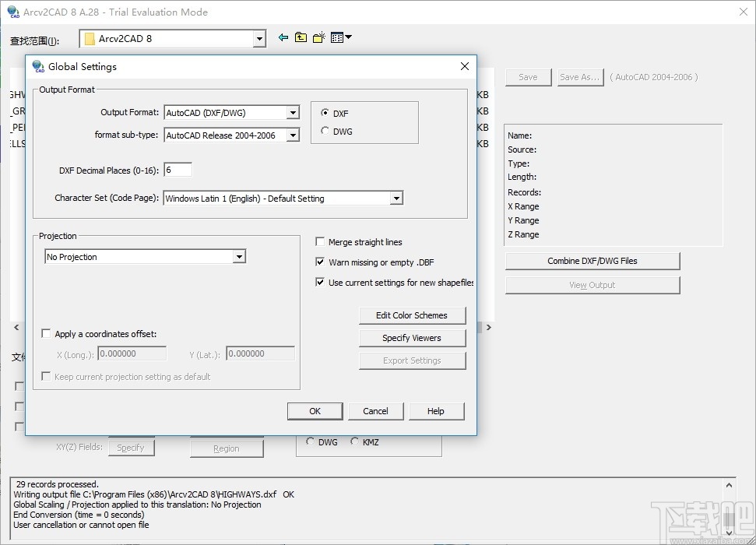756x545 pixels.
Task: Click the Create New Folder icon
Action: [318, 37]
